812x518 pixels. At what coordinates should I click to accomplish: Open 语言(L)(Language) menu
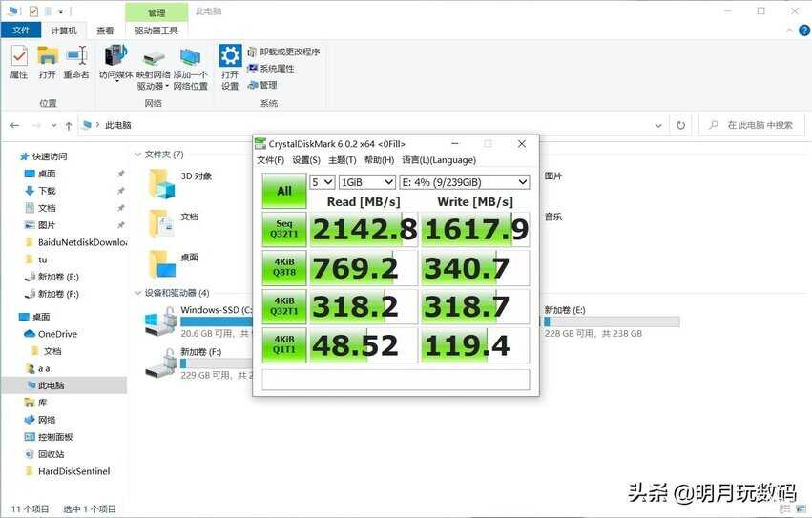[439, 160]
